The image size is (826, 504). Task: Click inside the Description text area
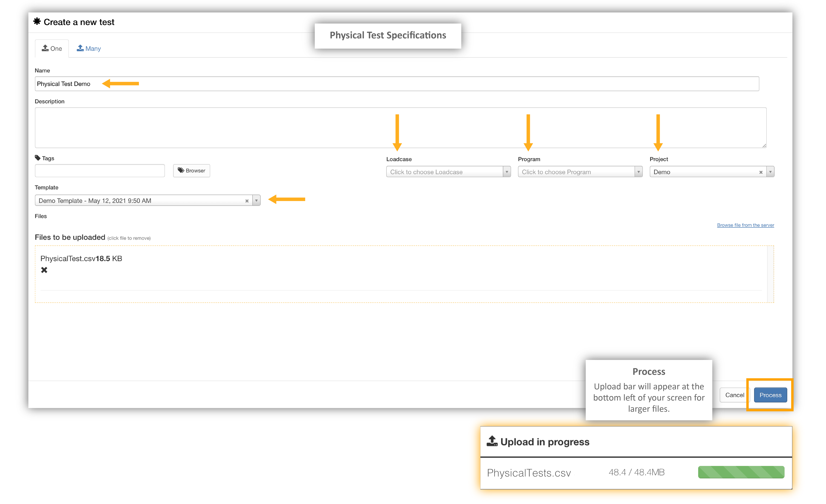pyautogui.click(x=401, y=128)
